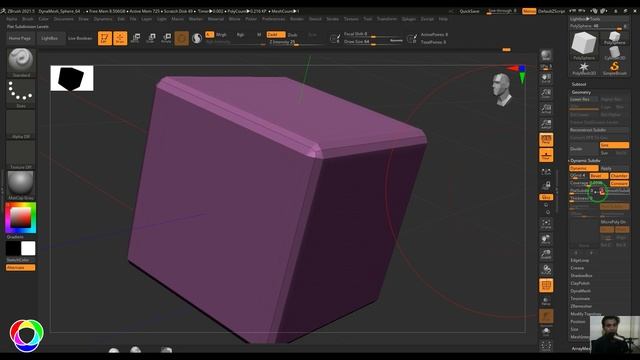Toggle Draw mode button

tap(120, 38)
